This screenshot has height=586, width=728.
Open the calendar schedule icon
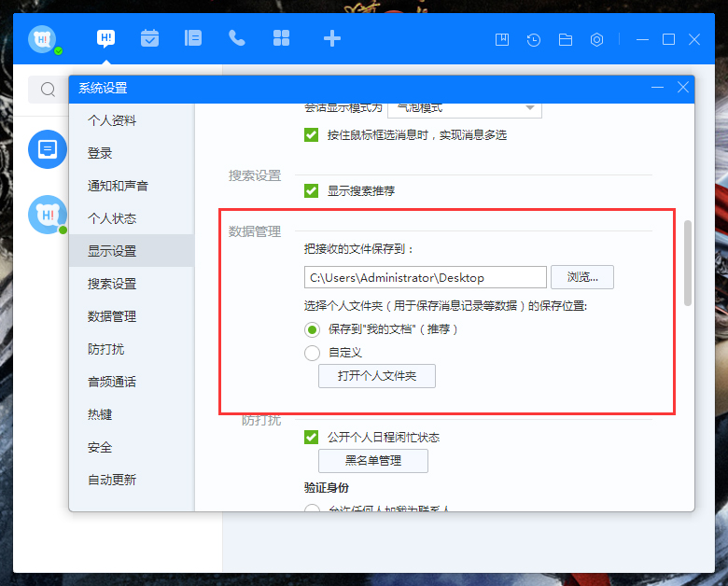(149, 38)
